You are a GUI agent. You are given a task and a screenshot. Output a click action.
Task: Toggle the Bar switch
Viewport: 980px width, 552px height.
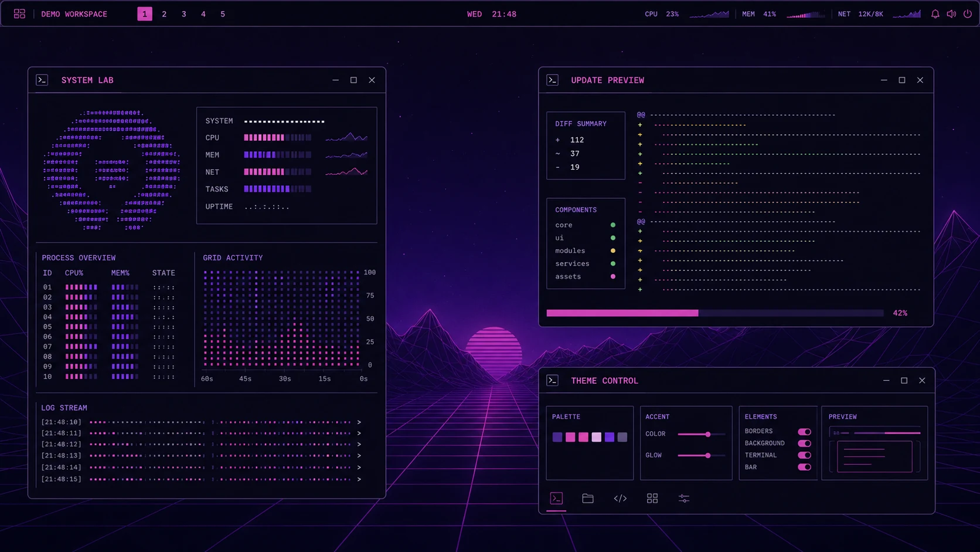pyautogui.click(x=805, y=467)
